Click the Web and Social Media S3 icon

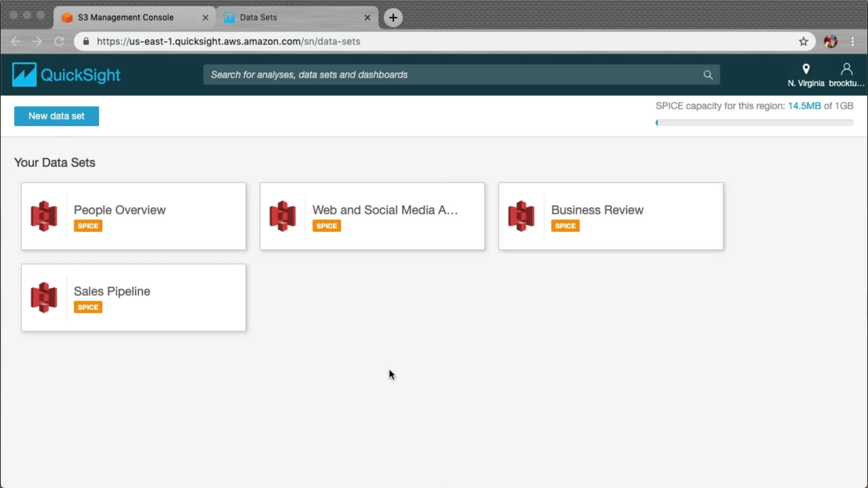click(283, 216)
